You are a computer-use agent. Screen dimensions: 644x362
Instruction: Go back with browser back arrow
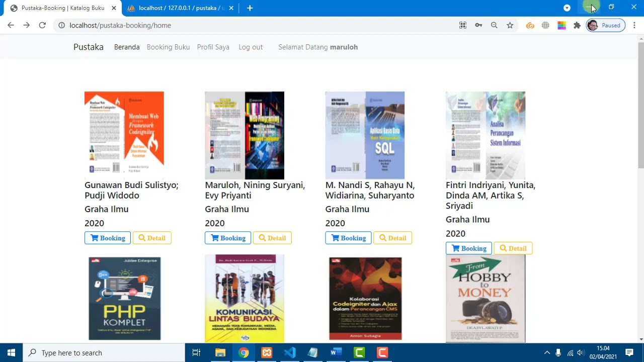(11, 25)
